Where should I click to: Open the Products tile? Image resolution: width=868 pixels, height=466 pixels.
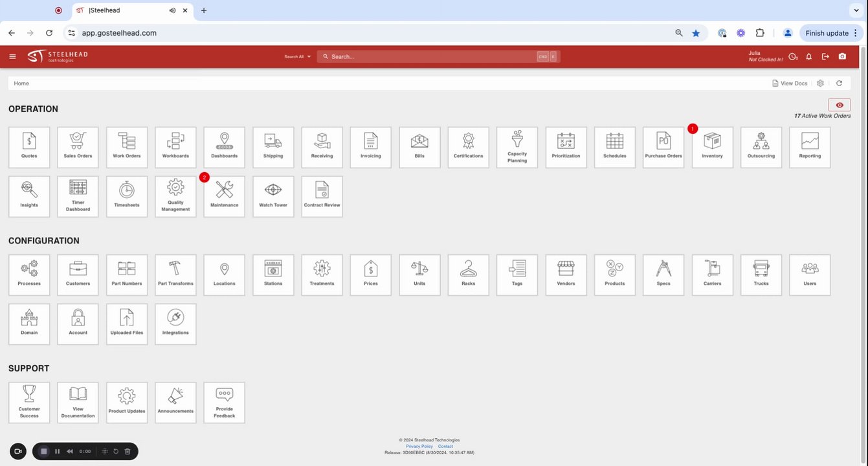(615, 275)
